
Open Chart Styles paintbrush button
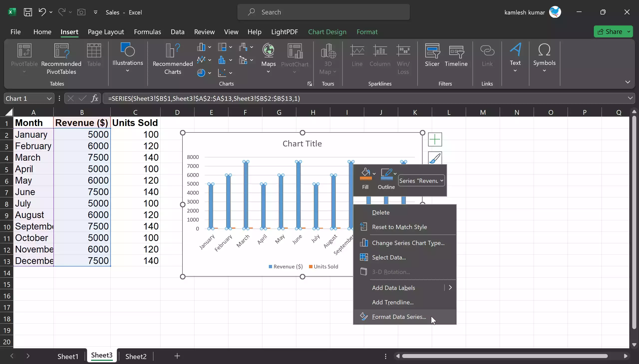click(x=435, y=158)
